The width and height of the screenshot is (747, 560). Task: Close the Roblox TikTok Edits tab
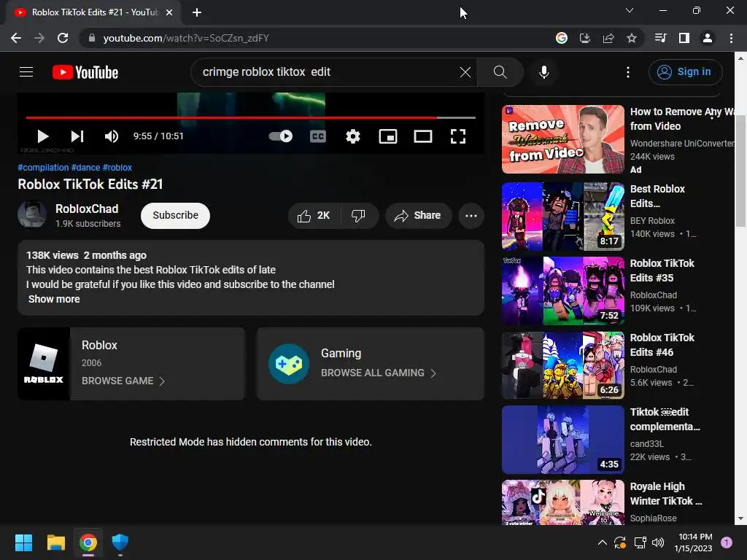(169, 12)
